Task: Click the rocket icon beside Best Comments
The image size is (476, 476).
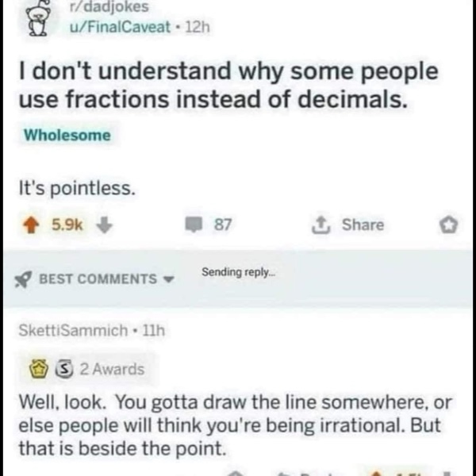Action: 25,278
